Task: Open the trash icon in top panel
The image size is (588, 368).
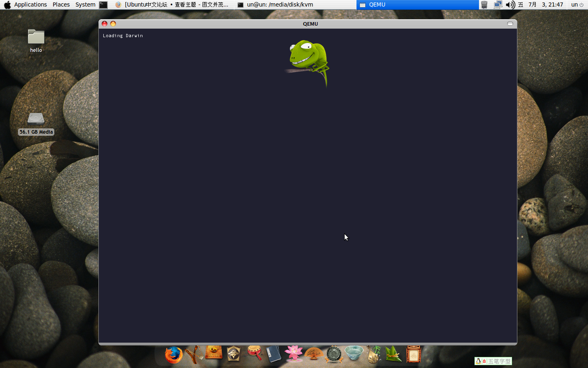Action: (x=484, y=5)
